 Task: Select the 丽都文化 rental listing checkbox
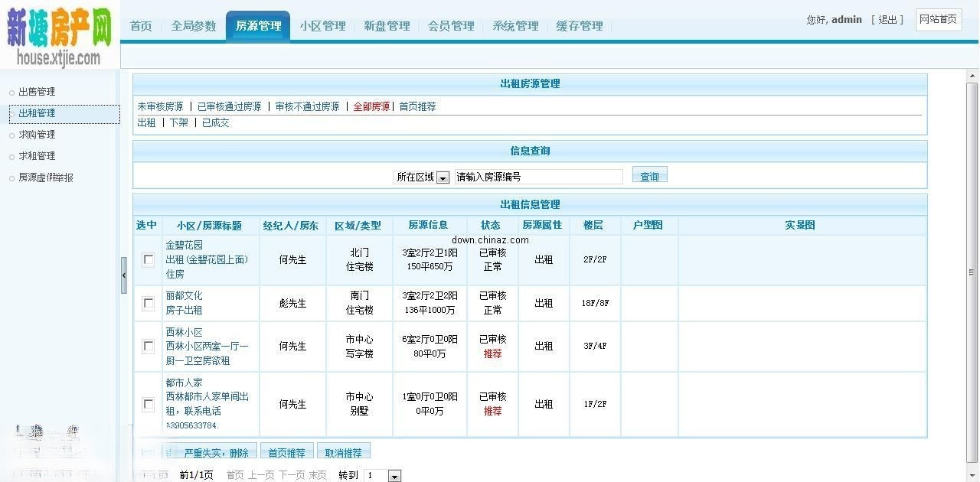[x=148, y=302]
